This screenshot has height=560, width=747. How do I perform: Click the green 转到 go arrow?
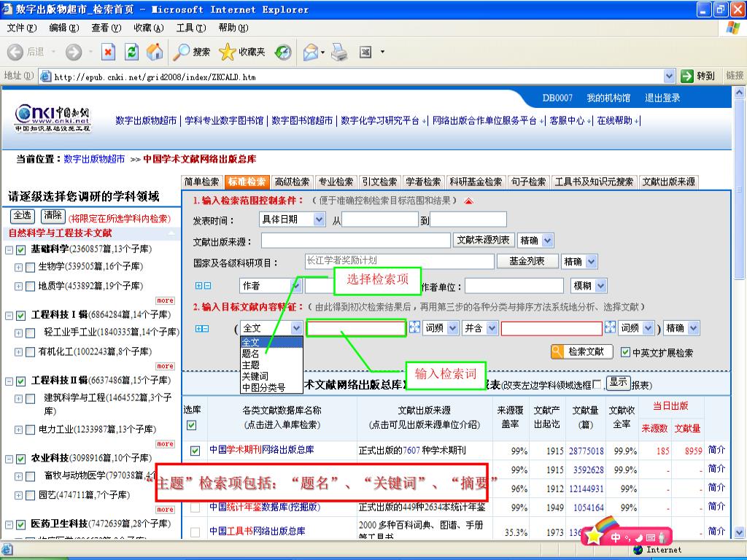point(686,76)
